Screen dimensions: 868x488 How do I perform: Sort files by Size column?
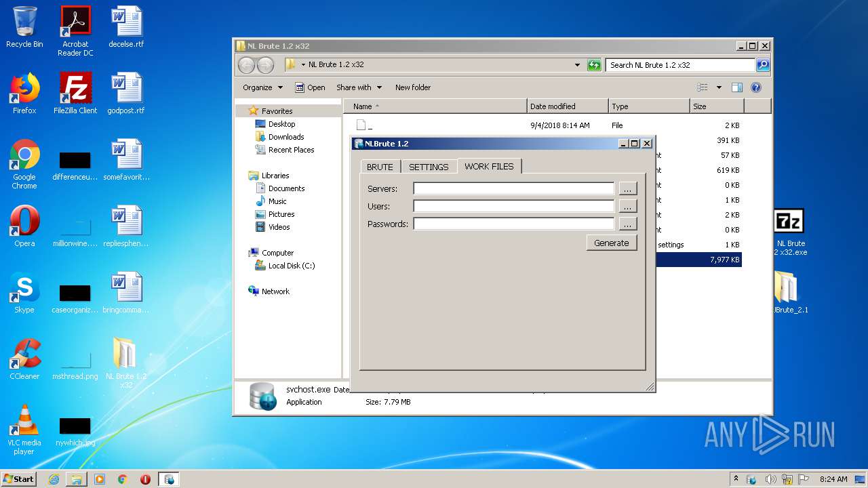717,106
